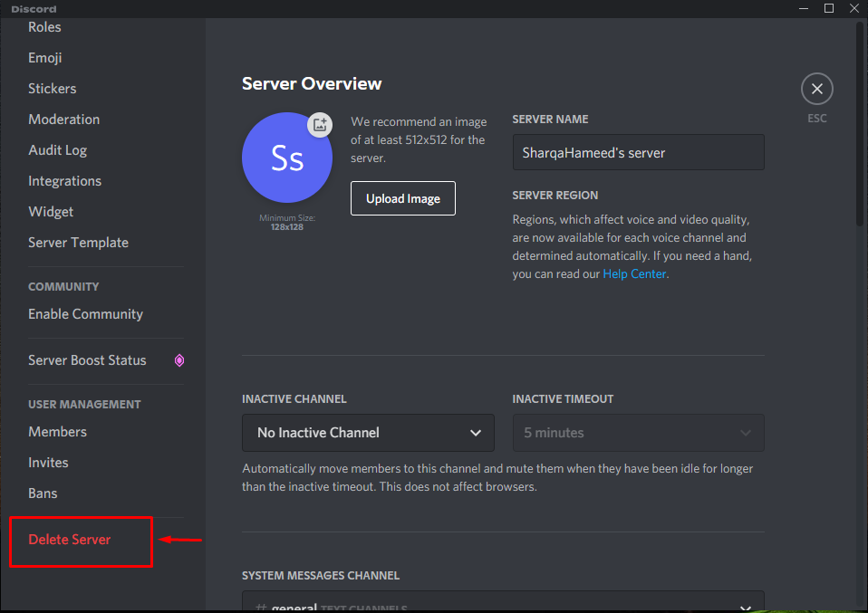The height and width of the screenshot is (613, 868).
Task: Open Integrations settings
Action: (x=65, y=181)
